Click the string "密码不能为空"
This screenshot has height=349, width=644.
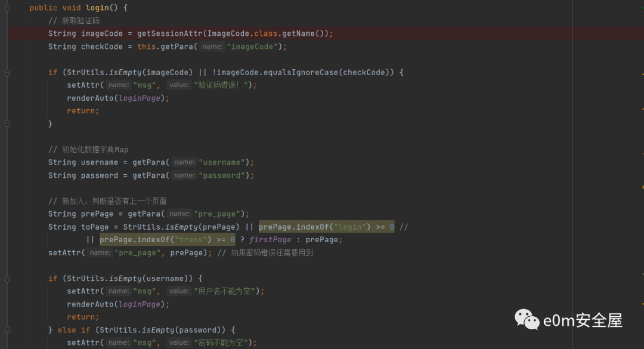point(221,342)
